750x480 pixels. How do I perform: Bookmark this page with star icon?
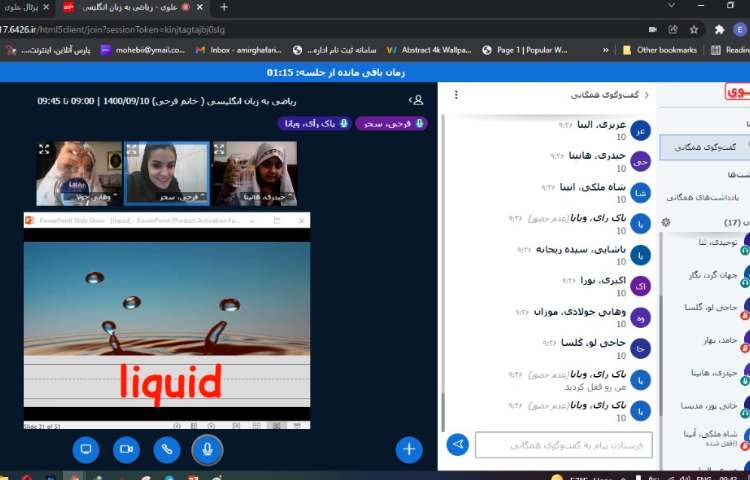click(694, 30)
